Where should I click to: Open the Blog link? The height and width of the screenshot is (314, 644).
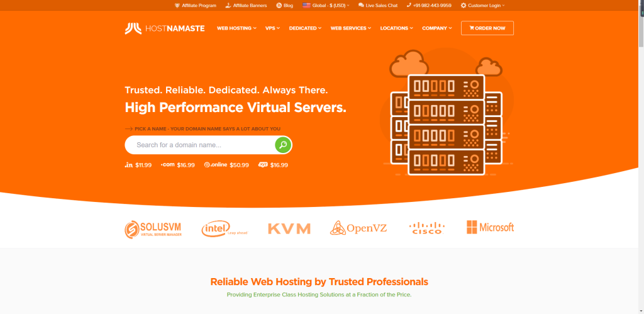point(288,5)
